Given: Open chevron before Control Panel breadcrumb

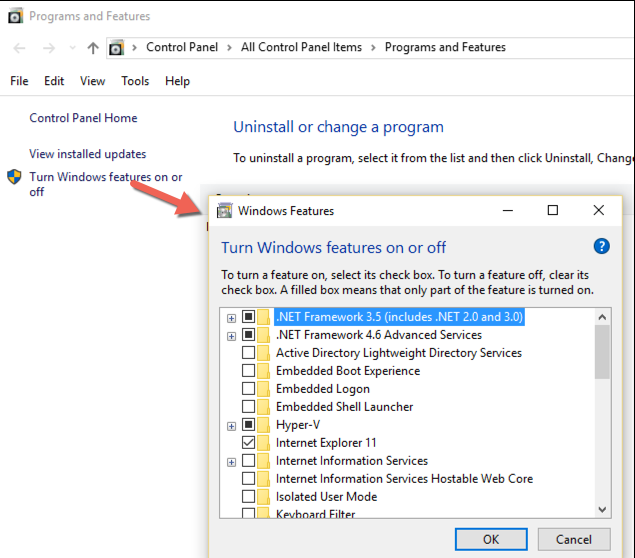Looking at the screenshot, I should tap(134, 48).
